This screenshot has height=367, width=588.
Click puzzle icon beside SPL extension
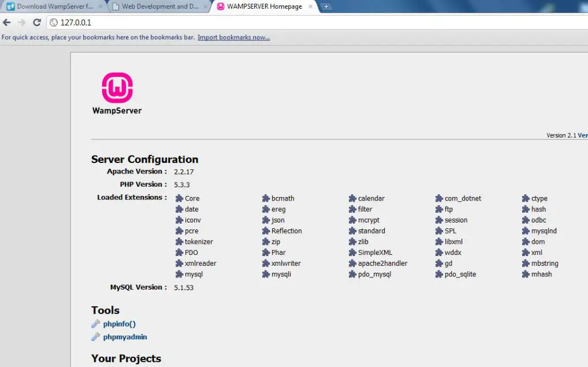click(439, 231)
